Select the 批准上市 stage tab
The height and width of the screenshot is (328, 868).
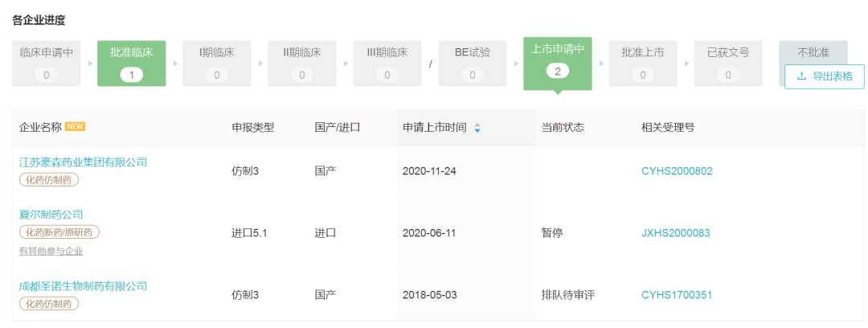[x=643, y=64]
